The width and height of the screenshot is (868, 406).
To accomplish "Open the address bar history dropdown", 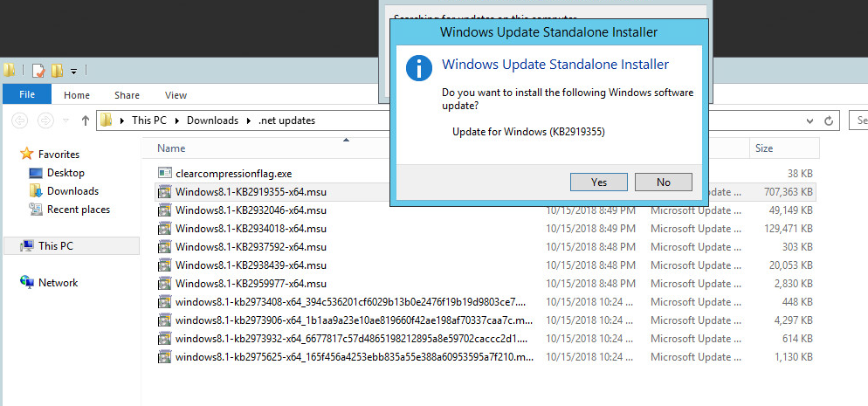I will [x=809, y=120].
